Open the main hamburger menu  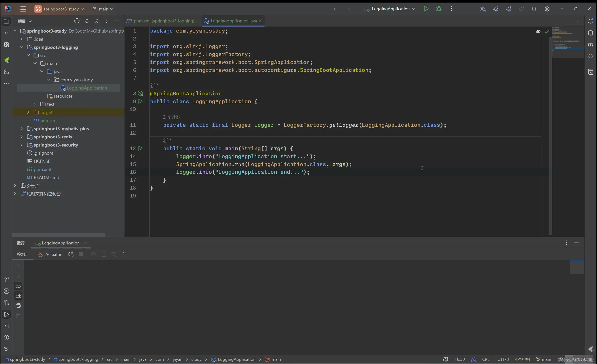pyautogui.click(x=23, y=9)
